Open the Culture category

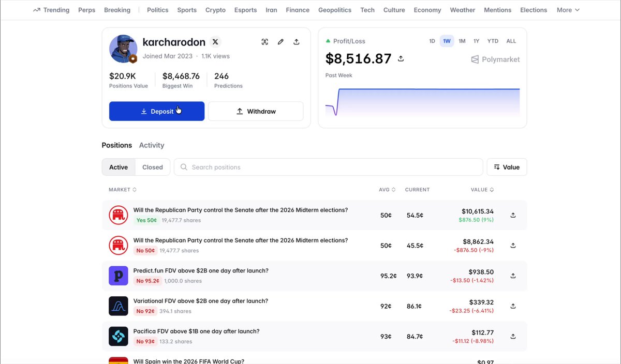point(394,10)
